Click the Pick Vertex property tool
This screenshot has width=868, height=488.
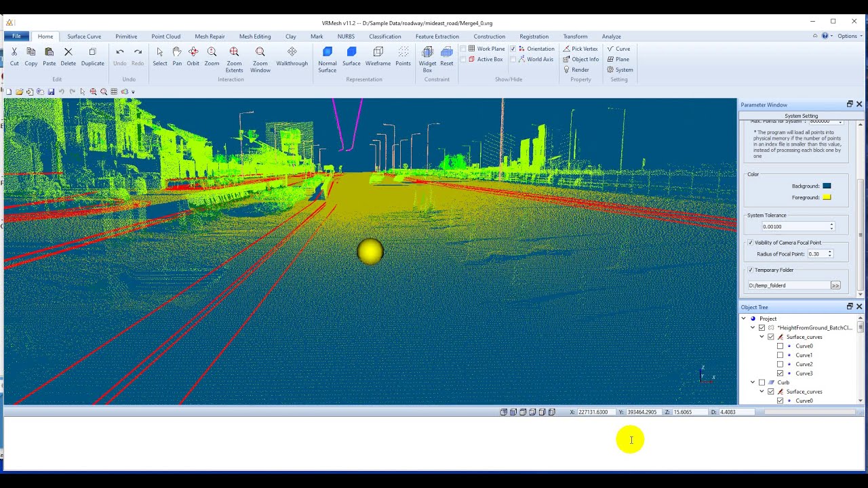[580, 49]
